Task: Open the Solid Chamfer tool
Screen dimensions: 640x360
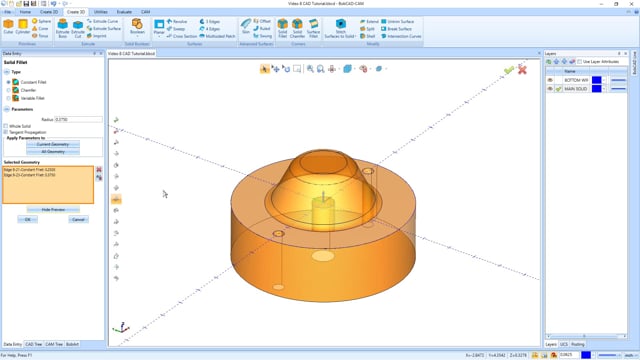Action: point(297,29)
